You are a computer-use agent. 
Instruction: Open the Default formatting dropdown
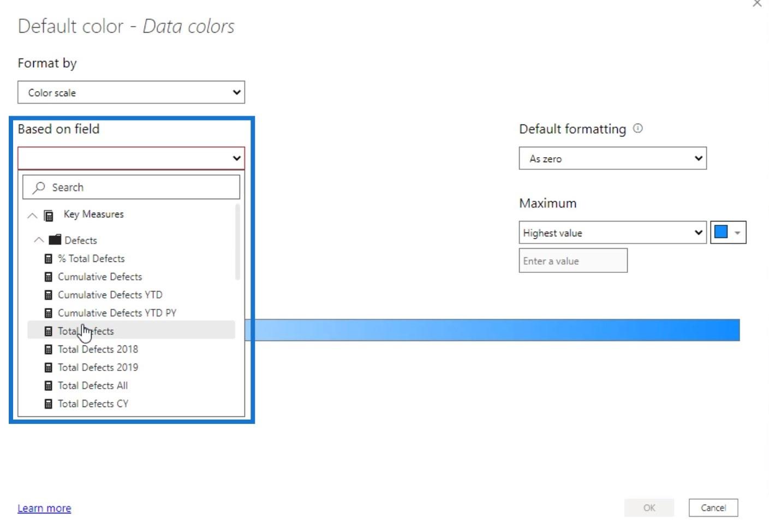(612, 158)
